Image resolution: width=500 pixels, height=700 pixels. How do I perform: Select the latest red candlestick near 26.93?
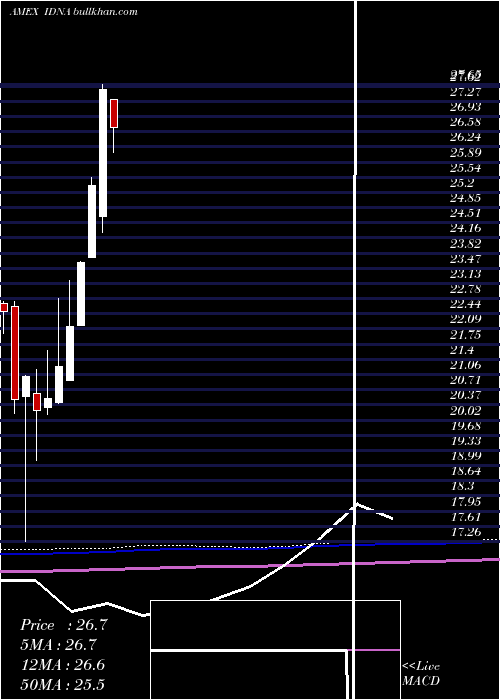coord(114,113)
